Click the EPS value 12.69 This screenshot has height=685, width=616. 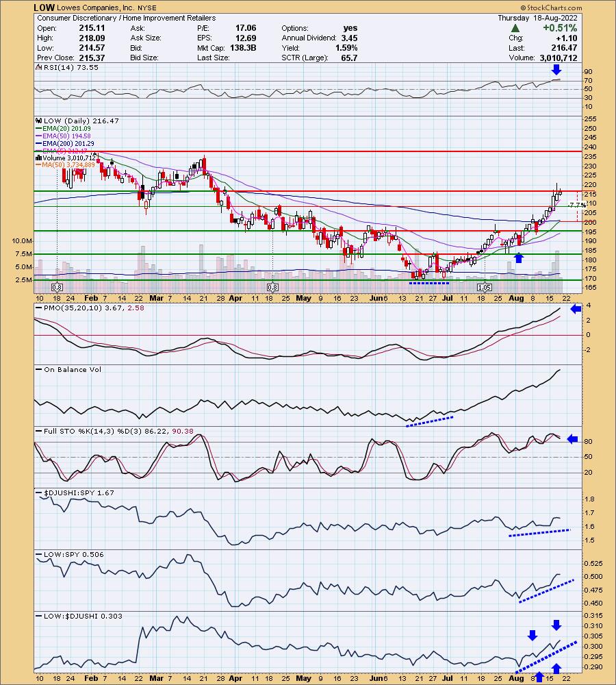[x=246, y=38]
